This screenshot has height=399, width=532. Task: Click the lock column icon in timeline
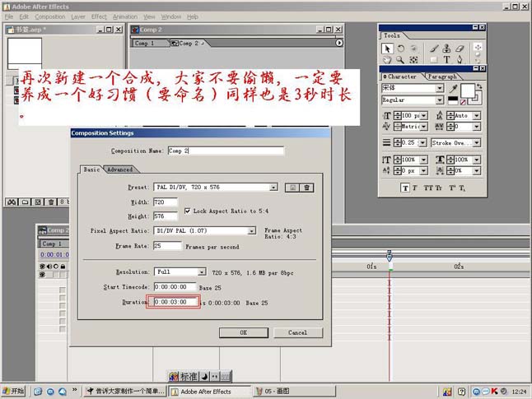click(x=63, y=267)
